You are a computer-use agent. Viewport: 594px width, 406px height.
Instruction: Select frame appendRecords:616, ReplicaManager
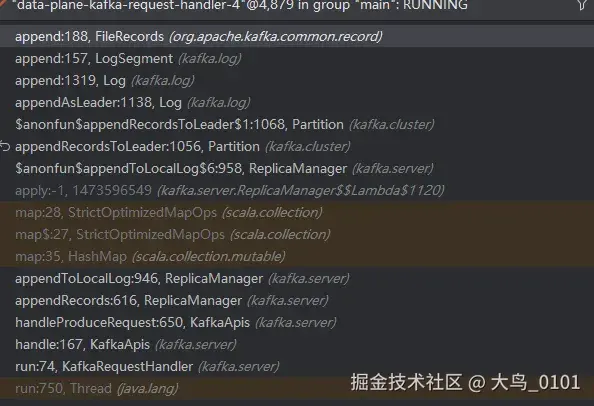297,300
